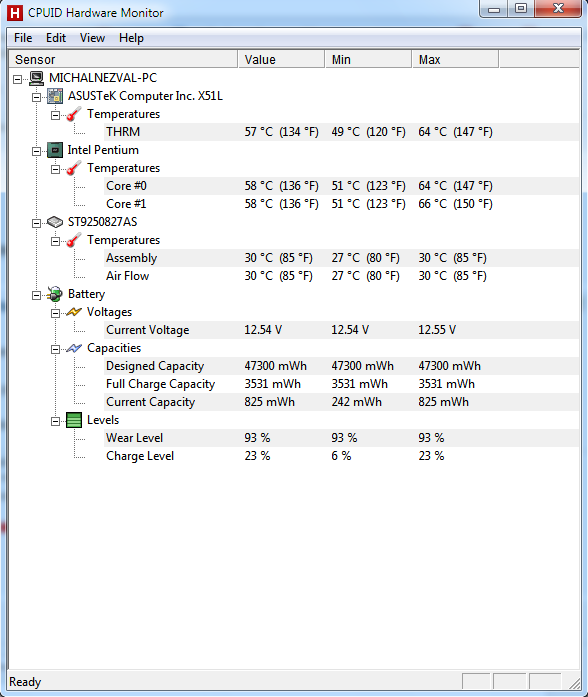
Task: Select the MICHALNEZVAL-PC computer icon
Action: point(36,78)
